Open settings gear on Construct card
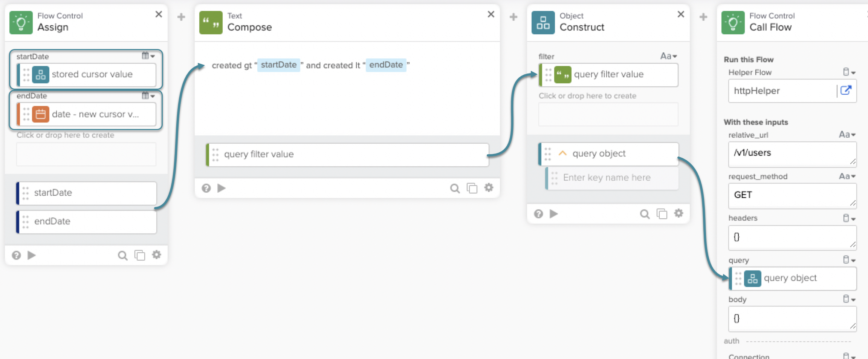Viewport: 868px width, 359px height. pyautogui.click(x=679, y=213)
